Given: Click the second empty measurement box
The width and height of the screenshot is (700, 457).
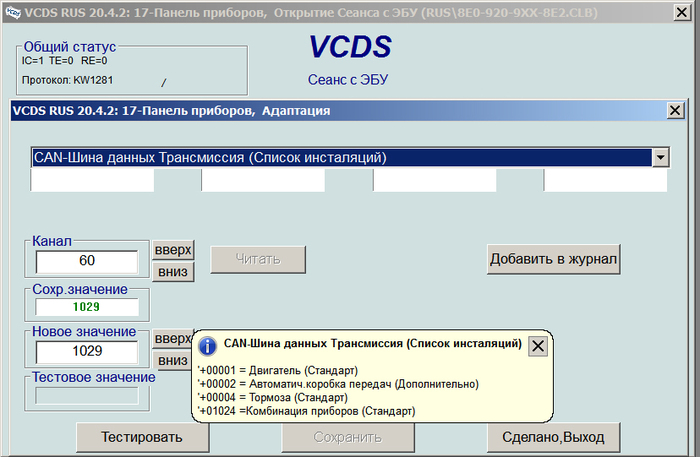Looking at the screenshot, I should (x=263, y=180).
